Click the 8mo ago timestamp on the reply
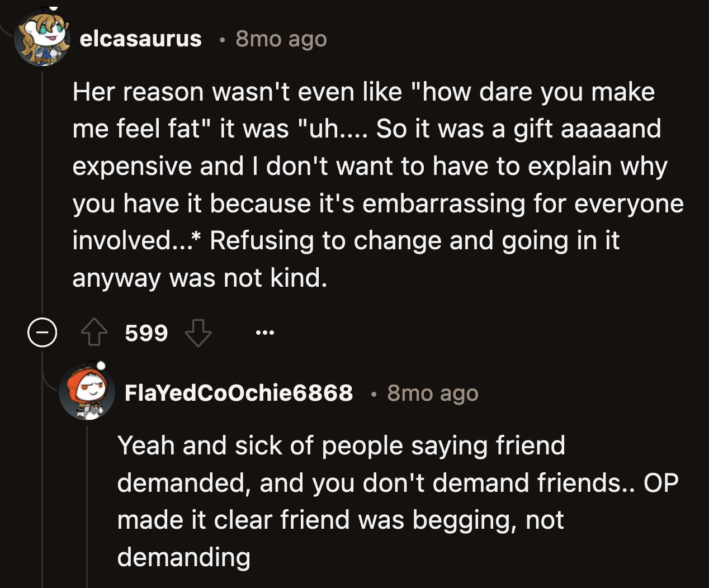 (x=433, y=393)
